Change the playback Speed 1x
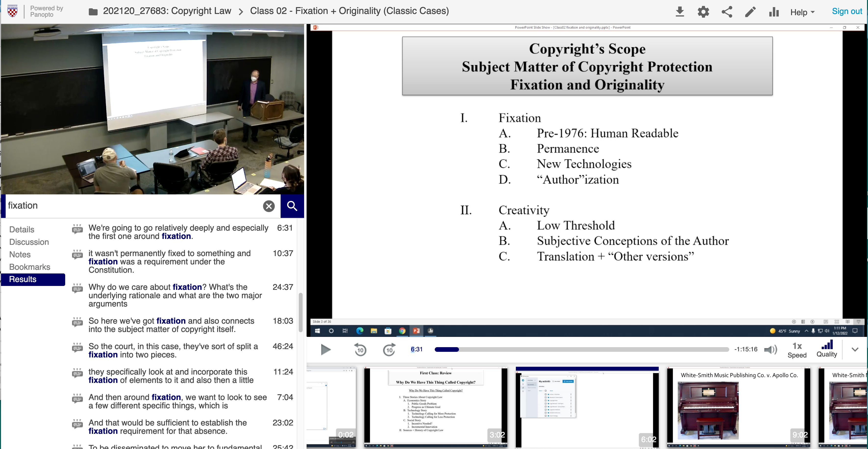 pos(797,350)
